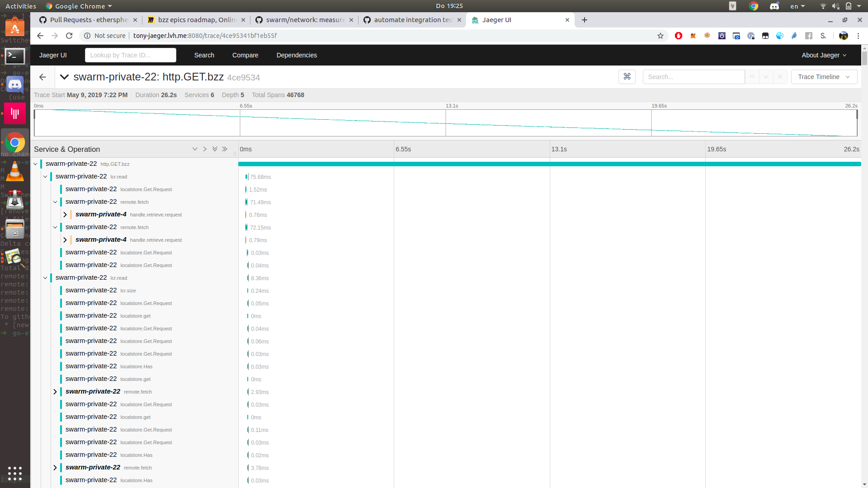Open the Compare page
The height and width of the screenshot is (488, 868).
click(x=245, y=55)
